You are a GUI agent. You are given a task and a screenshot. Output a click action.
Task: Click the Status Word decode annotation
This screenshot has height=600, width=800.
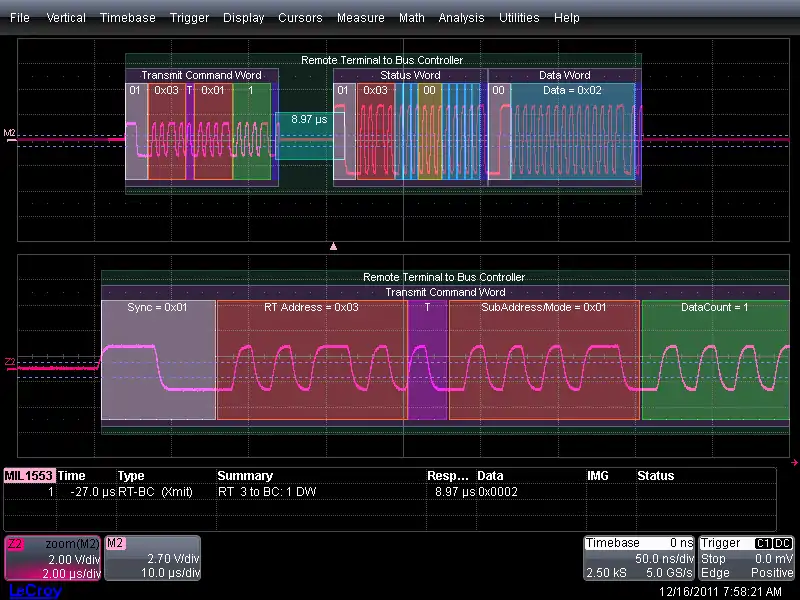409,75
